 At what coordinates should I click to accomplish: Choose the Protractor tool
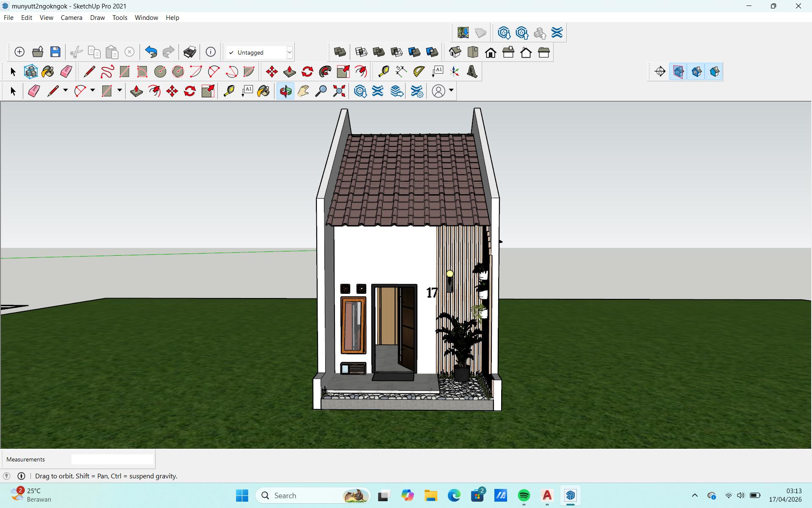click(x=419, y=72)
